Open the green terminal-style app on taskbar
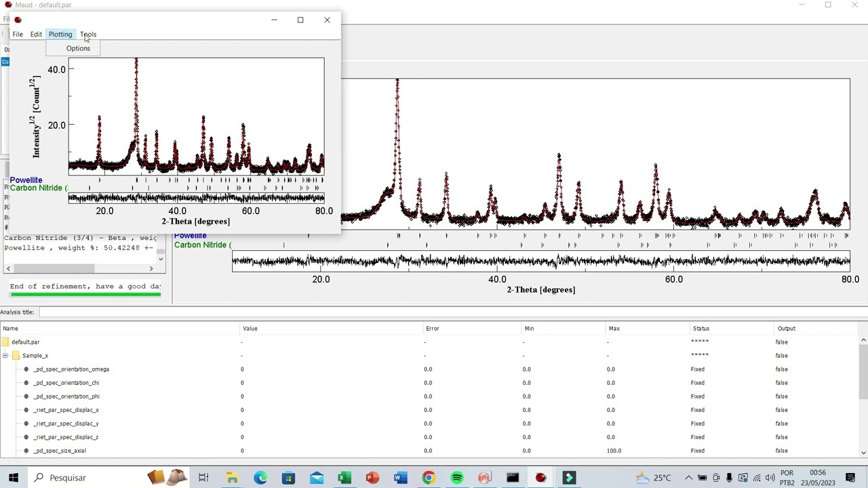Viewport: 868px width, 488px height. 569,478
